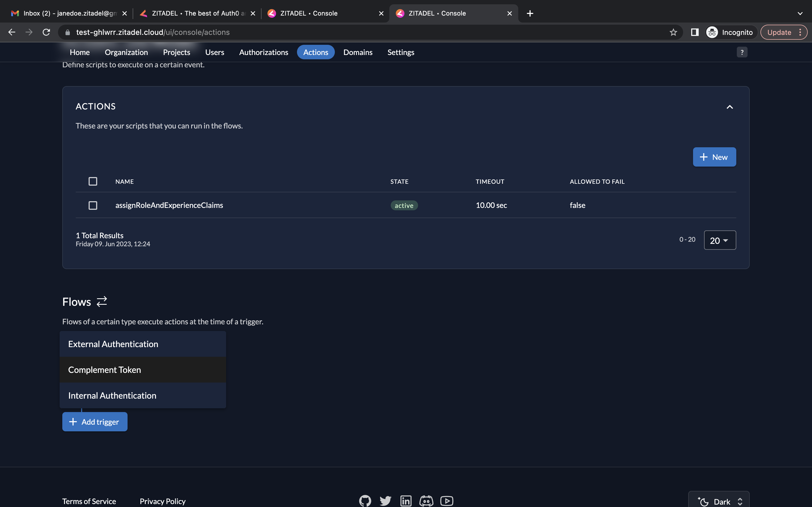Bookmark this page with the star icon
Viewport: 812px width, 507px height.
[x=673, y=32]
